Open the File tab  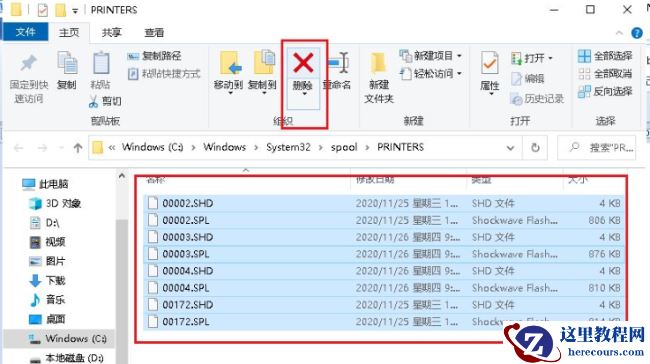(26, 32)
